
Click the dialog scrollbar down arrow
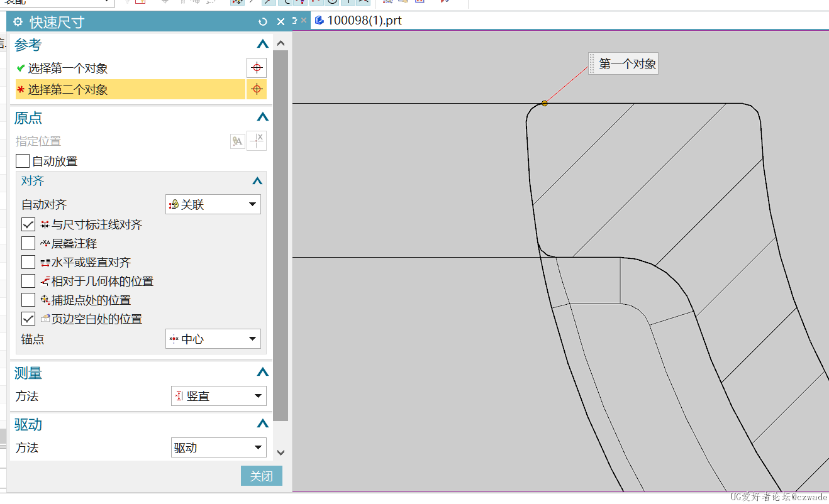tap(281, 452)
